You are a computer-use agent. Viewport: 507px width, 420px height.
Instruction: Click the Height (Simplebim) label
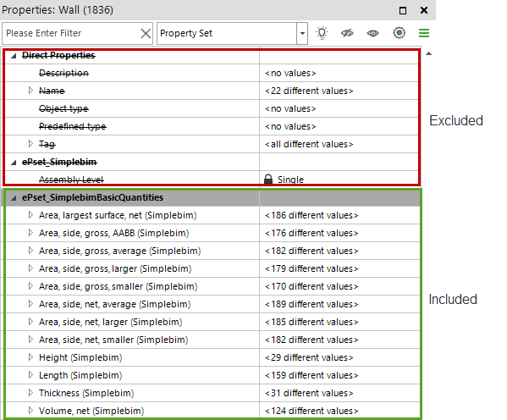coord(80,358)
